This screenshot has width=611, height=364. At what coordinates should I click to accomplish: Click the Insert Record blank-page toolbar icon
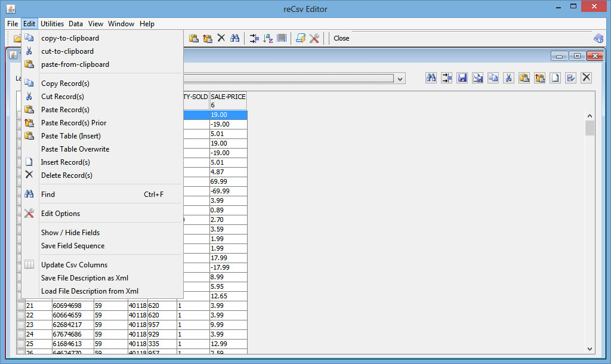(554, 78)
